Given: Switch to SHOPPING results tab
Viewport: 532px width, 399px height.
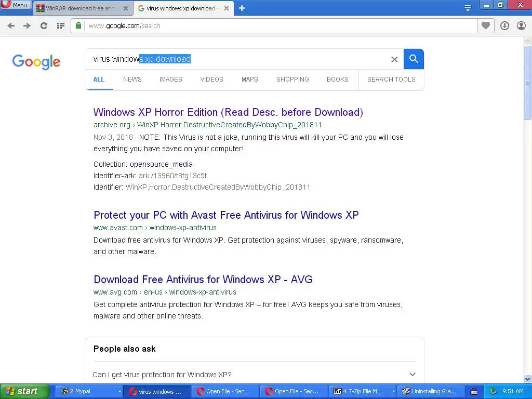Looking at the screenshot, I should 292,79.
